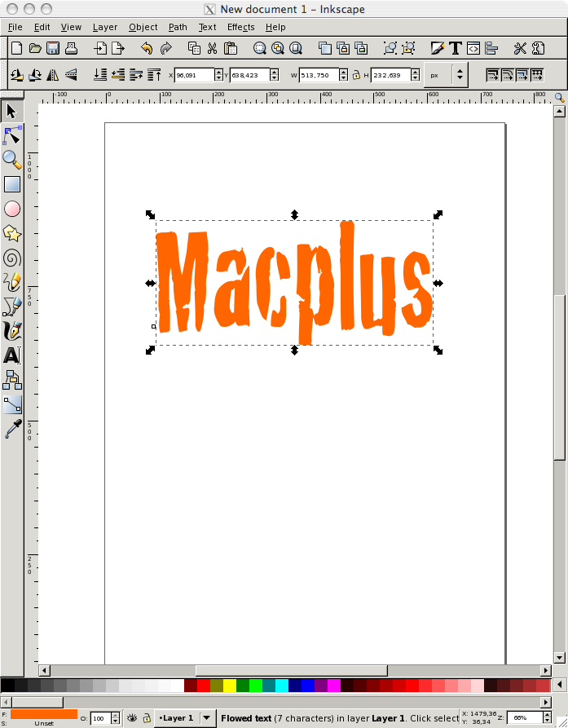Select the Spiral tool
Image resolution: width=568 pixels, height=728 pixels.
(x=11, y=258)
